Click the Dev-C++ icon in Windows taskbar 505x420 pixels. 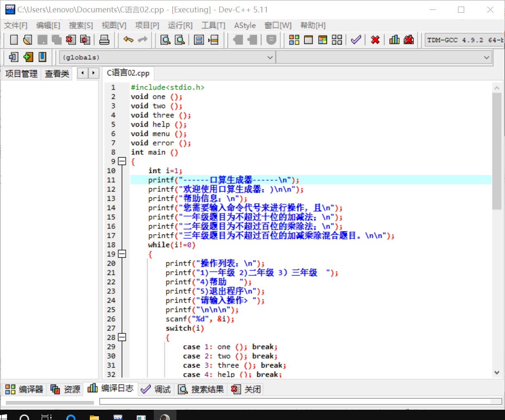click(x=118, y=417)
